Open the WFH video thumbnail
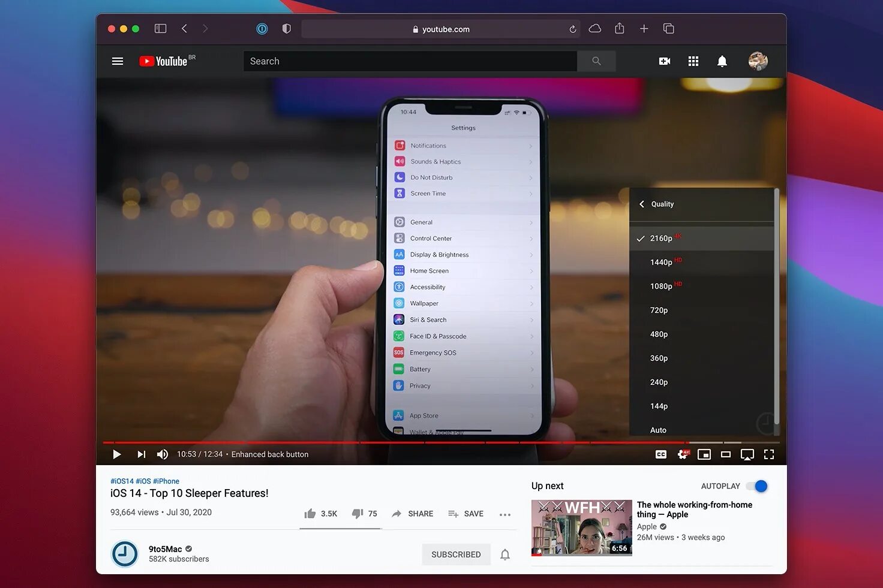This screenshot has width=883, height=588. click(x=582, y=527)
